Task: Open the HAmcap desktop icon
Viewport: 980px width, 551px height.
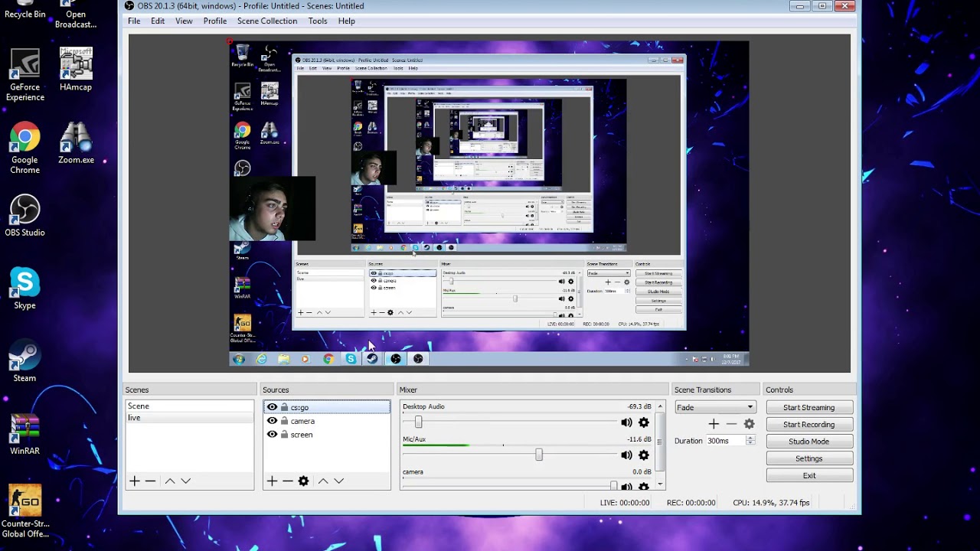Action: coord(76,70)
